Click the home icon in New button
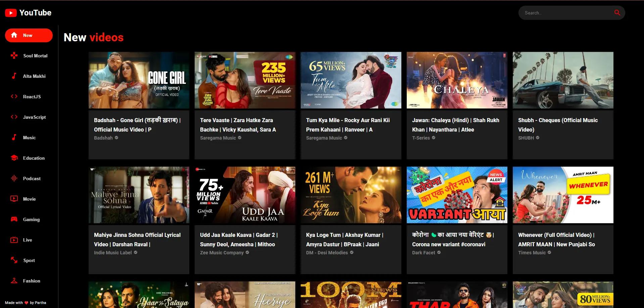The image size is (644, 308). (x=14, y=35)
